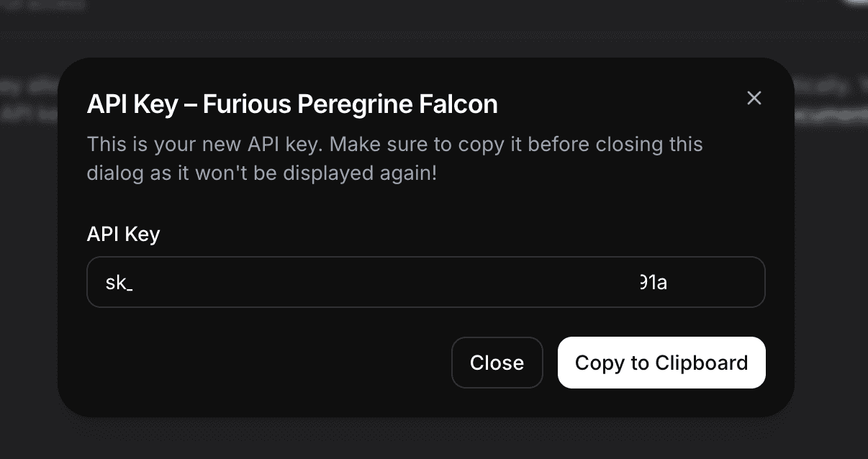Click the white Copy to Clipboard action
The image size is (868, 459).
tap(661, 363)
